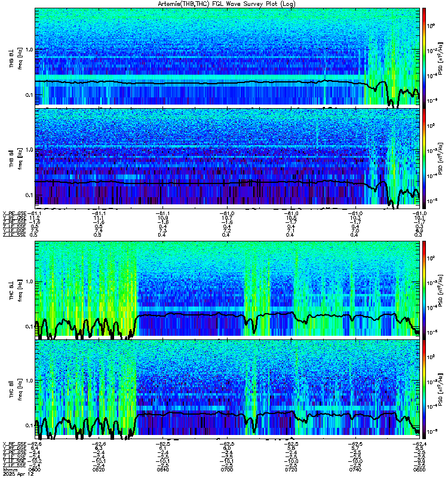Click the 1.0 tick in THC B-parallel panel

[x=29, y=381]
